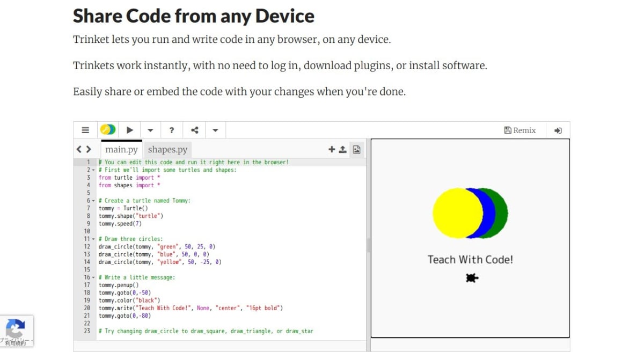
Task: Click the turtle in output canvas
Action: [x=472, y=278]
